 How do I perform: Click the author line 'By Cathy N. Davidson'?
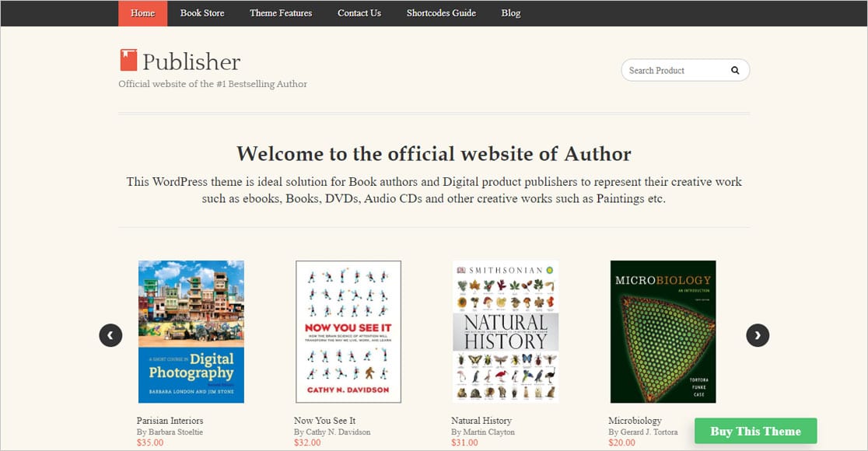(332, 432)
